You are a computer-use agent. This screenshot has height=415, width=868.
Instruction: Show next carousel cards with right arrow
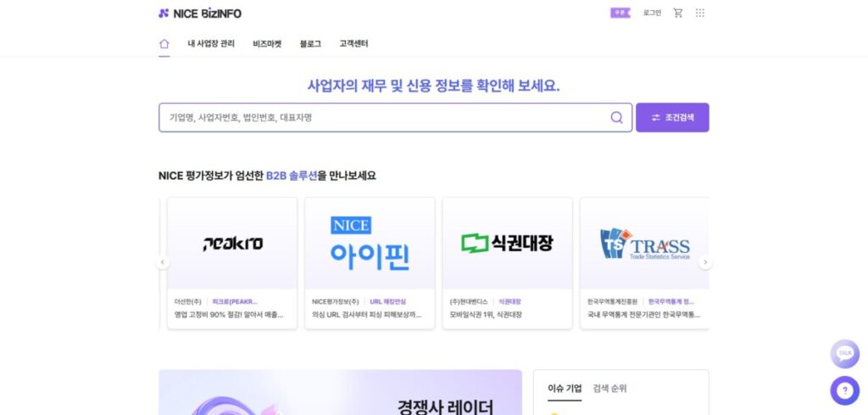point(704,262)
